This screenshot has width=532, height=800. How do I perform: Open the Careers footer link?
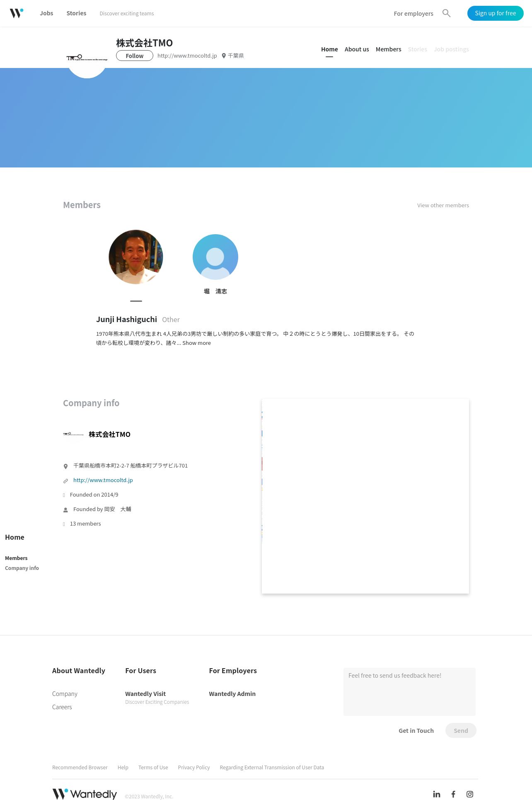click(62, 707)
